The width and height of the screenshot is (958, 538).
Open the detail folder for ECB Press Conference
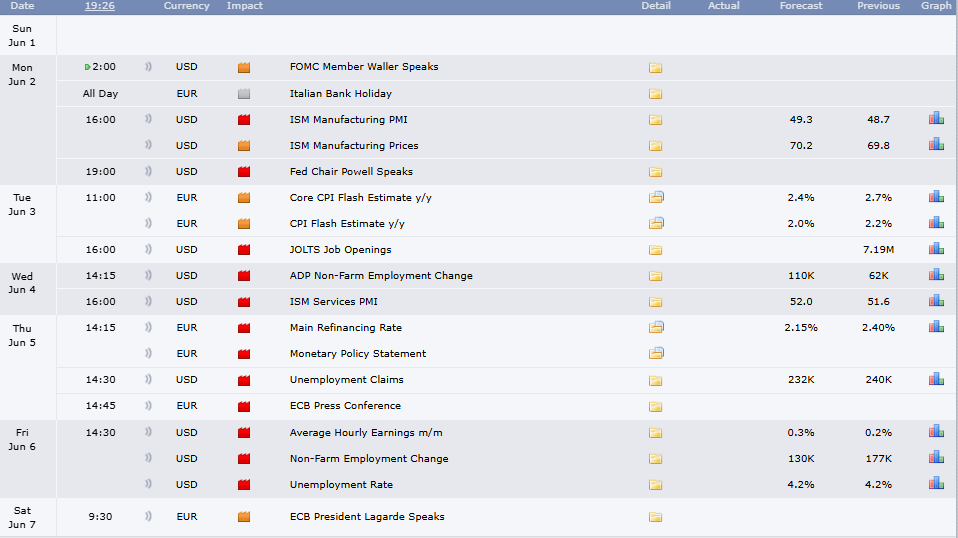(656, 407)
